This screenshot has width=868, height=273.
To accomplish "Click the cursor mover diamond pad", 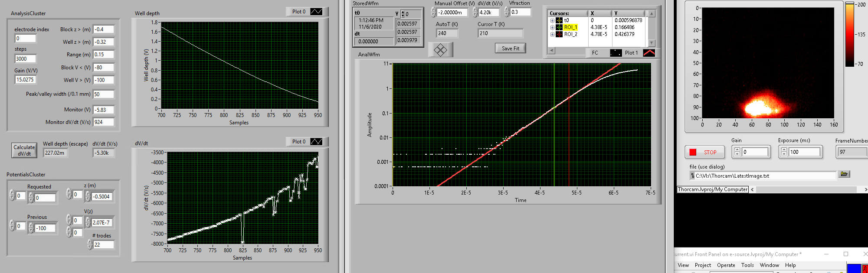I will tap(440, 50).
